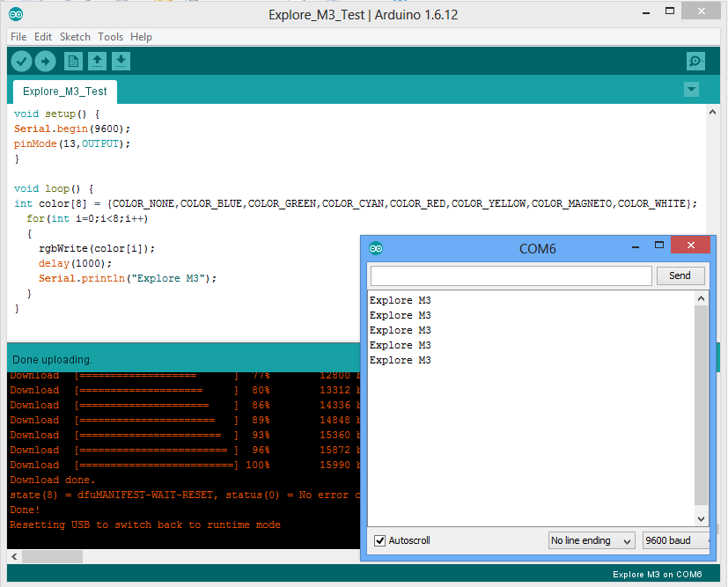Click the serial monitor input field
The image size is (728, 587).
511,276
